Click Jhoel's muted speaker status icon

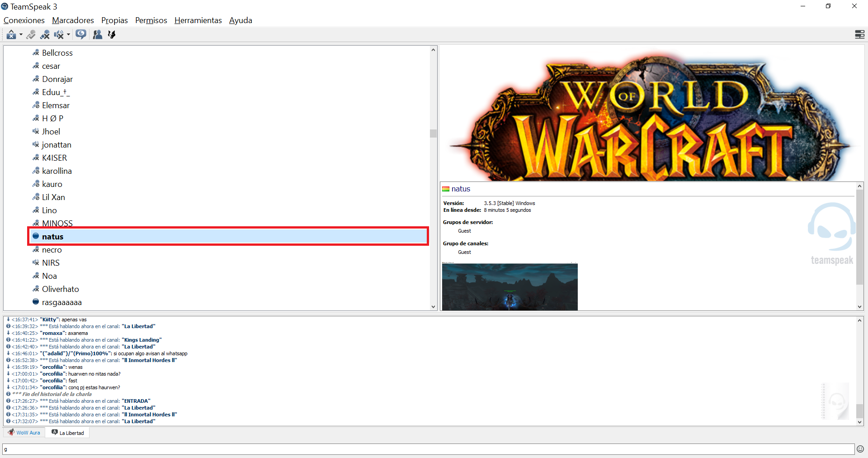(36, 131)
